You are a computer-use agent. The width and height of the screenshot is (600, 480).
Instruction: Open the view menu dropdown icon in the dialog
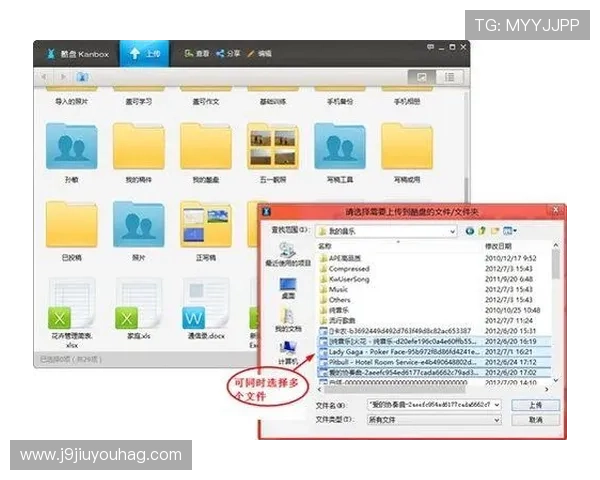pyautogui.click(x=510, y=231)
